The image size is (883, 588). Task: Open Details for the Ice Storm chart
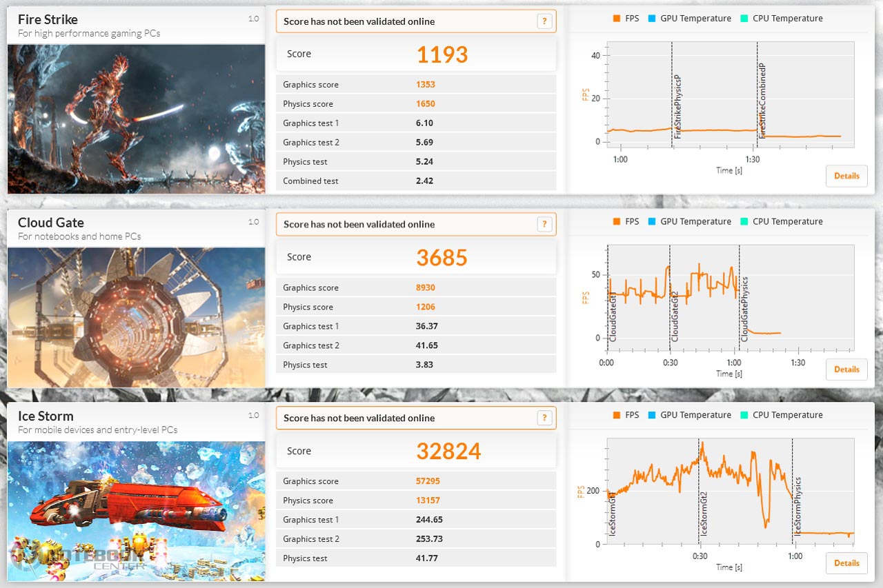coord(846,563)
